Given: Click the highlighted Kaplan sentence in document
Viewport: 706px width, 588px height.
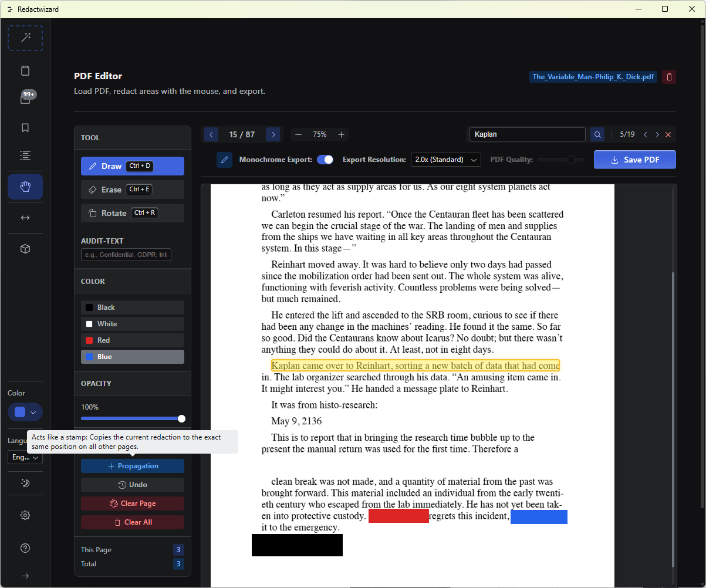Looking at the screenshot, I should [x=416, y=366].
